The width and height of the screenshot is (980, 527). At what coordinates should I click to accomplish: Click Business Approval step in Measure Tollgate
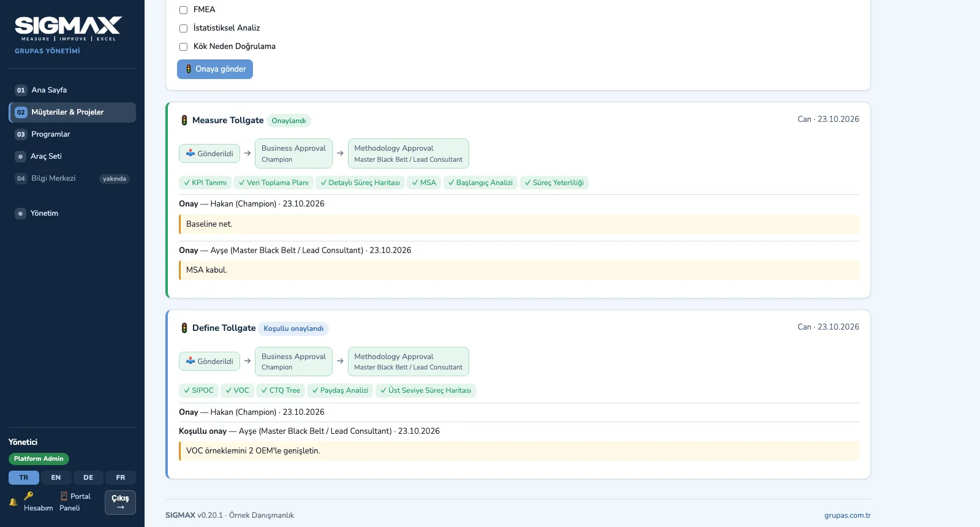pyautogui.click(x=293, y=153)
